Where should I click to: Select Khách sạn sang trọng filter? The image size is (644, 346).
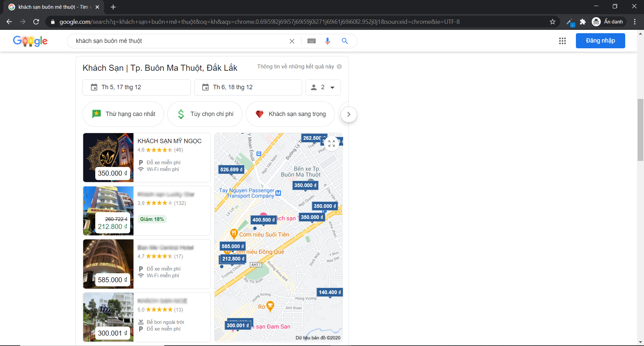point(290,114)
